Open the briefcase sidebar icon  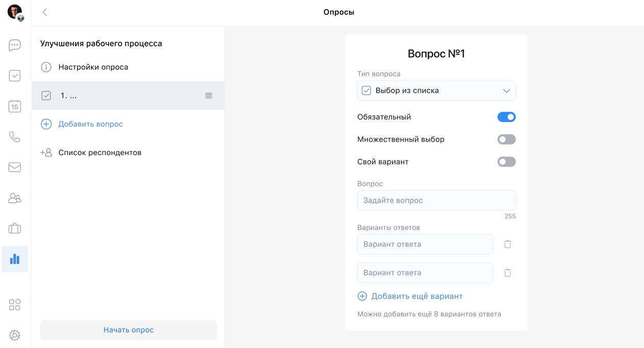point(15,228)
